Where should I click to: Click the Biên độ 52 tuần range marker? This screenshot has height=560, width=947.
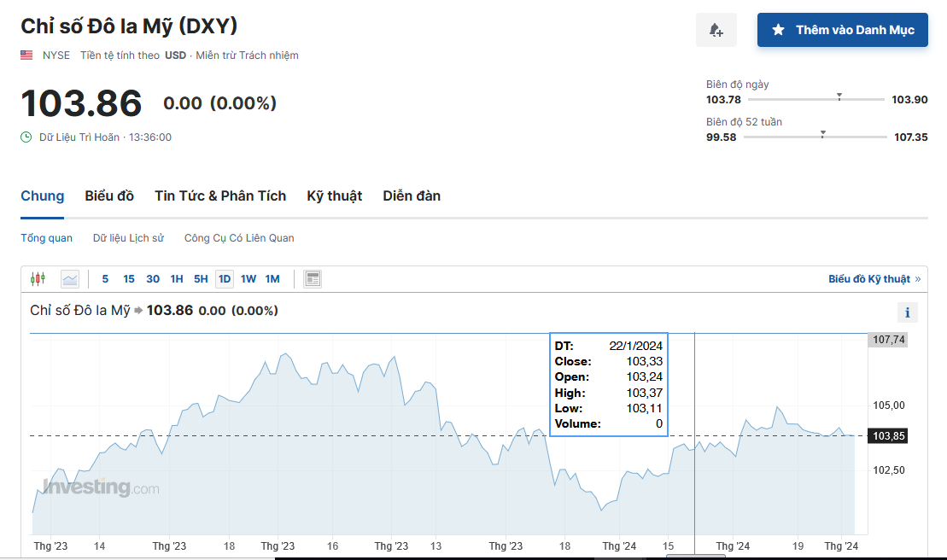point(822,134)
